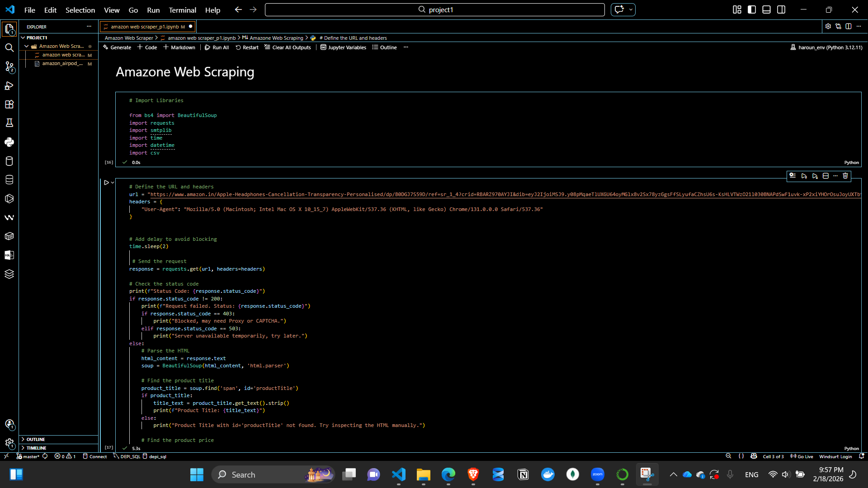Click Run All in the notebook toolbar
Viewport: 868px width, 488px height.
217,47
